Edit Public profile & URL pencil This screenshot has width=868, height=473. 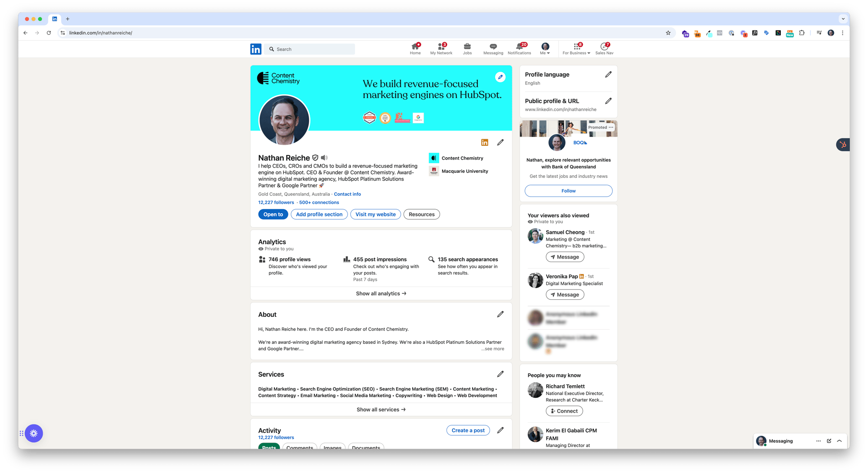click(608, 101)
